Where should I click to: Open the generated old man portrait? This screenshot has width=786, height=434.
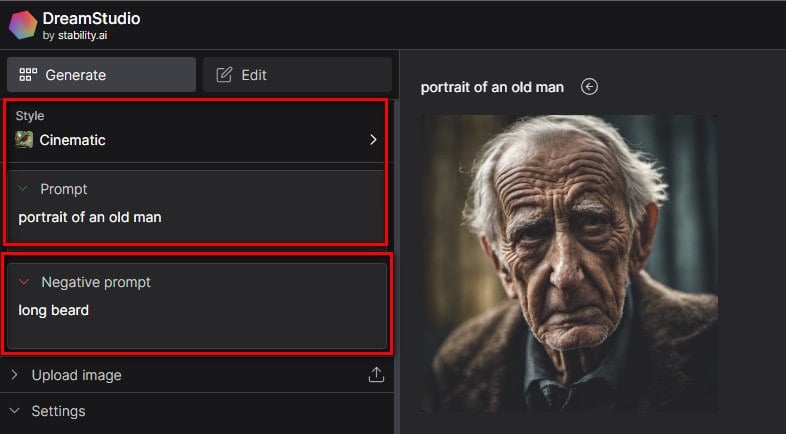(569, 264)
